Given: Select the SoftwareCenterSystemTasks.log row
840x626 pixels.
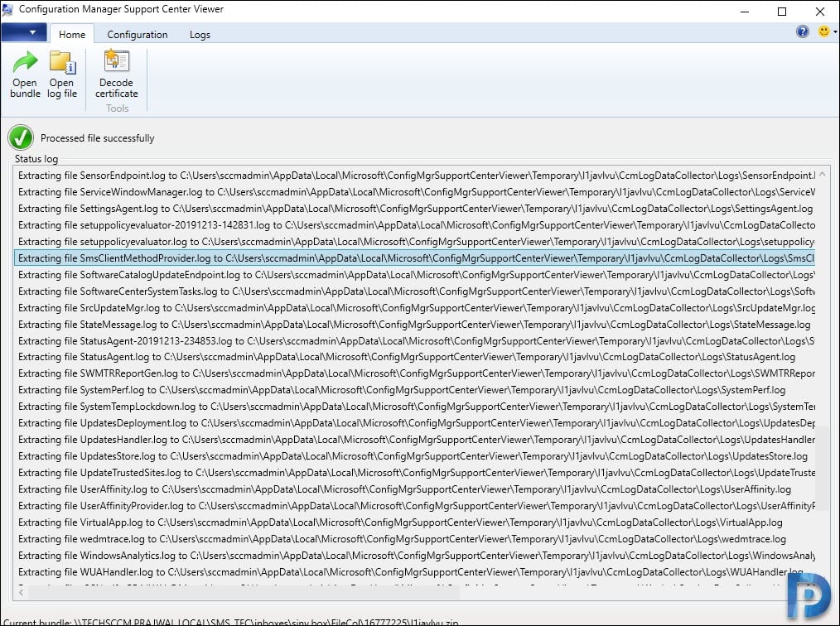Looking at the screenshot, I should coord(415,291).
